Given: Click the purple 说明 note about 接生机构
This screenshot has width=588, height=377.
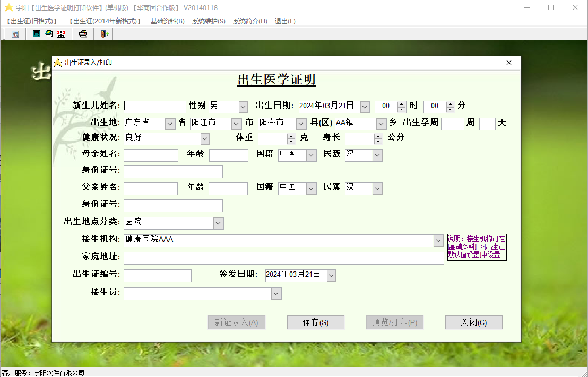Looking at the screenshot, I should pyautogui.click(x=477, y=247).
